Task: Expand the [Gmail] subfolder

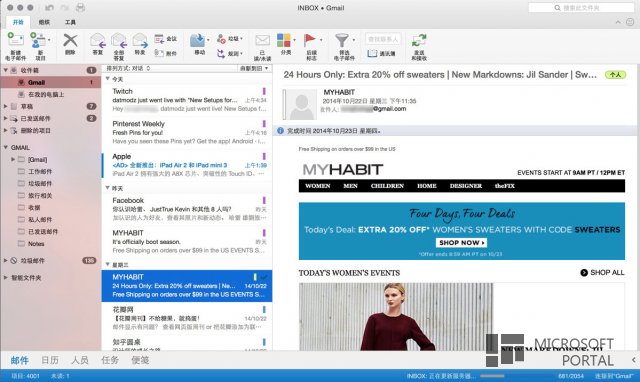Action: click(13, 160)
